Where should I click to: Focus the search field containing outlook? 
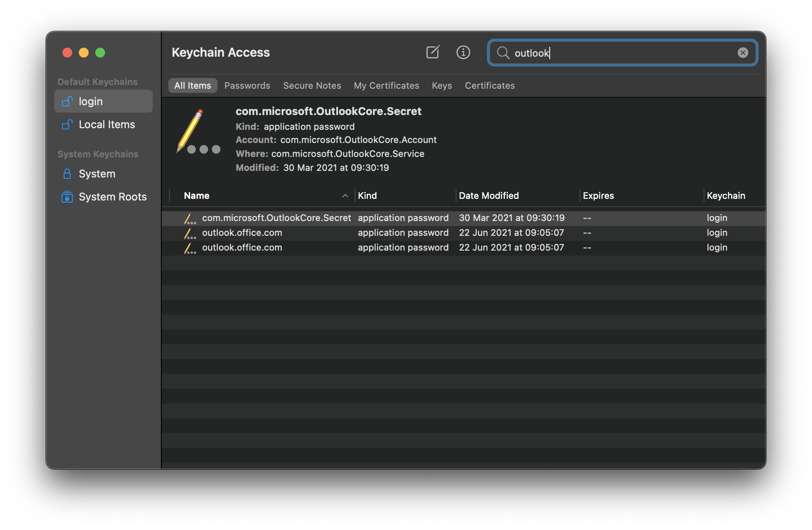[x=622, y=53]
